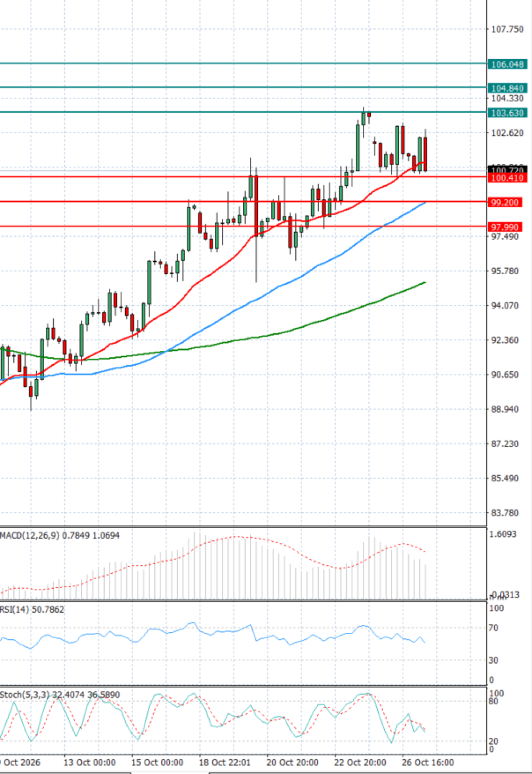Click the 95.780 price axis value

click(x=504, y=271)
